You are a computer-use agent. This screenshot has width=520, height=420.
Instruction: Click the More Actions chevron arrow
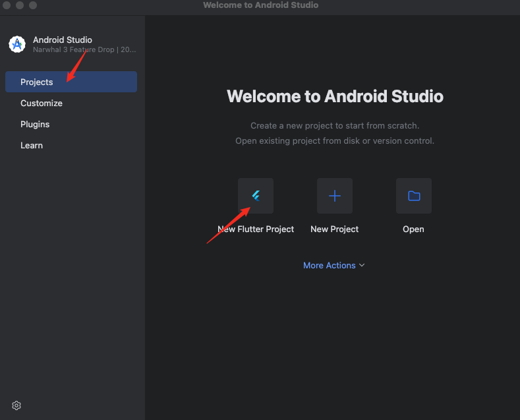click(x=362, y=265)
